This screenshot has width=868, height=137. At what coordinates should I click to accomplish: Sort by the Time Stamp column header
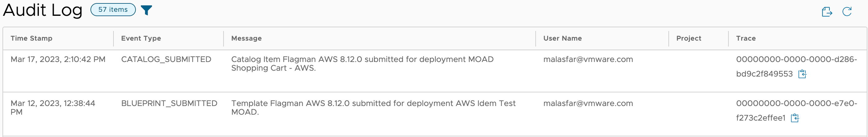click(31, 38)
